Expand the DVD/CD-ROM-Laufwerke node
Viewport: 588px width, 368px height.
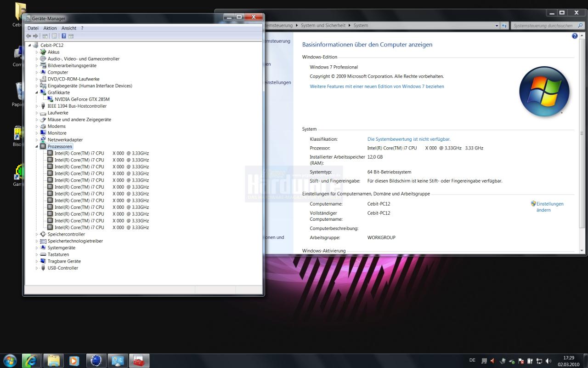coord(37,79)
